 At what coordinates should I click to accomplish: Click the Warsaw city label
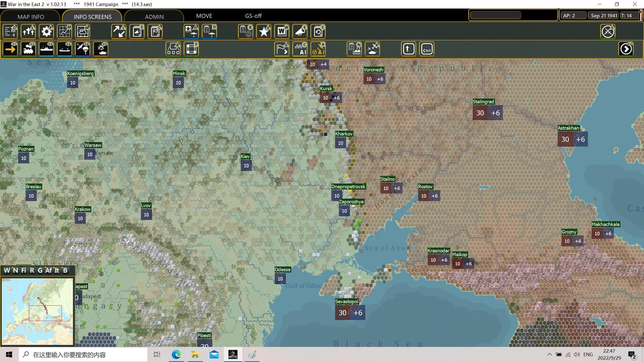[93, 145]
